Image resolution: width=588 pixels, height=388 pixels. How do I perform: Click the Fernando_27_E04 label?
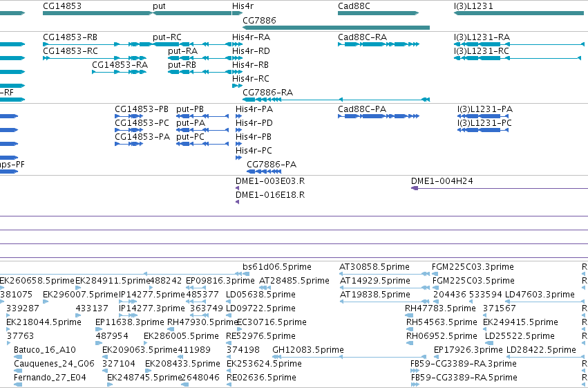point(50,378)
